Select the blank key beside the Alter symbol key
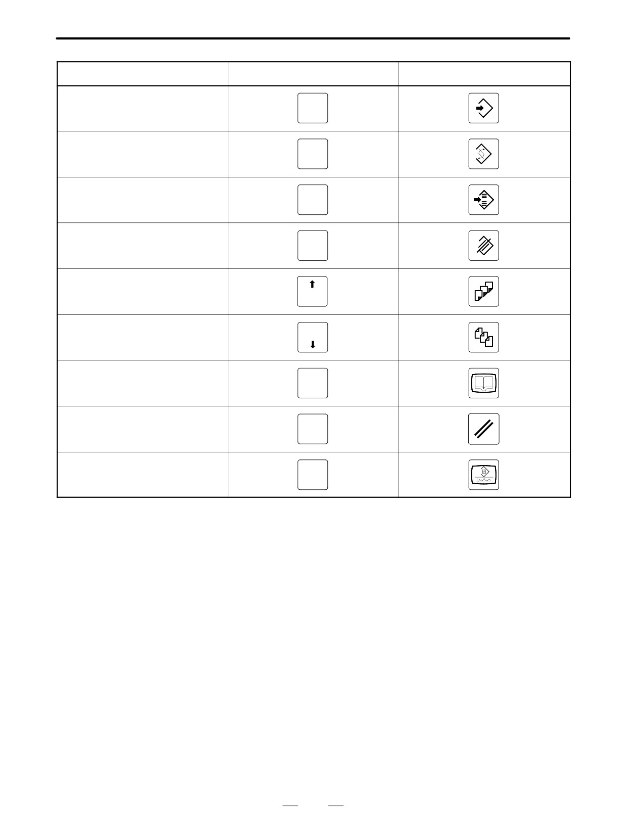 click(x=312, y=154)
